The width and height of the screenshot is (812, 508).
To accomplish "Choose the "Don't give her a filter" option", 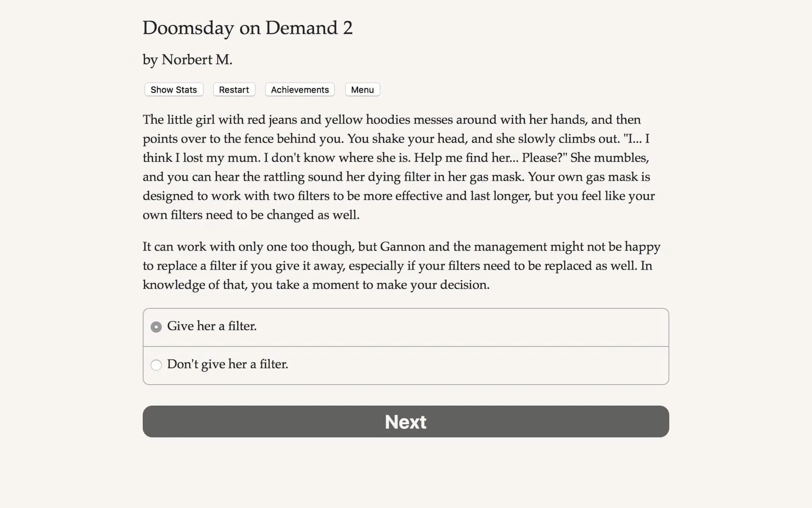I will 156,365.
